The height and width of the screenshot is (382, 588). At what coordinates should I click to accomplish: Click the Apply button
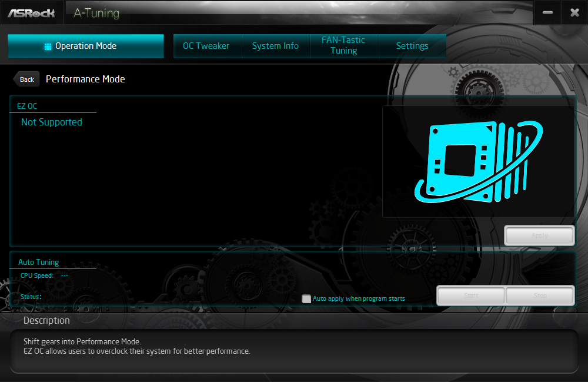pos(539,235)
